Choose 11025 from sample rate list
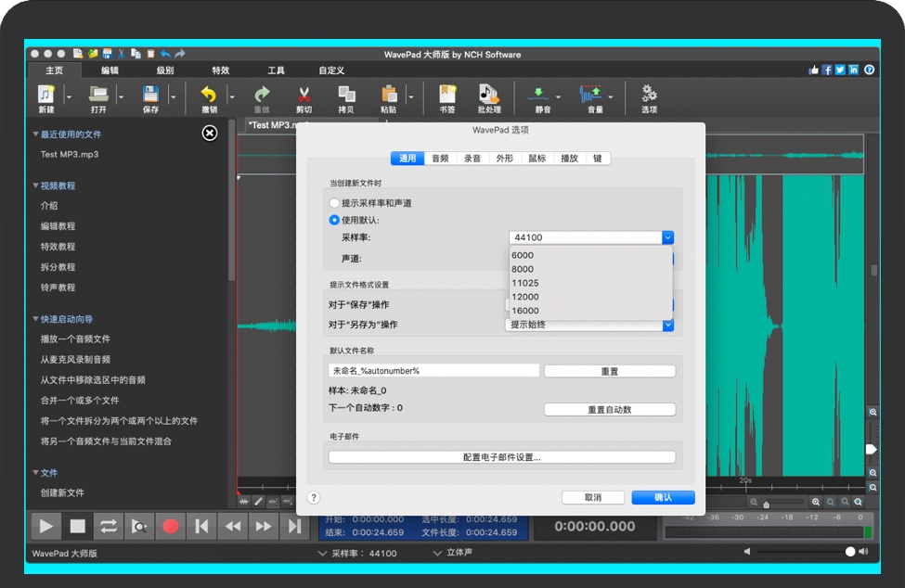Image resolution: width=905 pixels, height=588 pixels. (x=525, y=283)
